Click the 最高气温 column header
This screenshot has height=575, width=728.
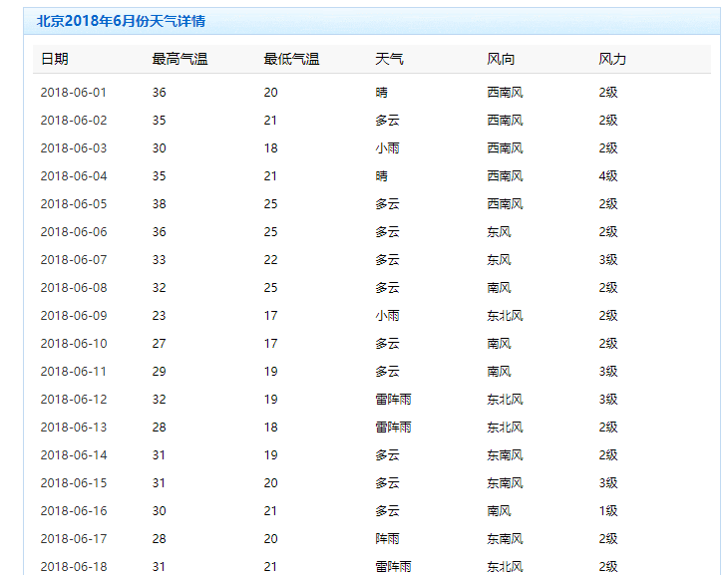(x=180, y=60)
